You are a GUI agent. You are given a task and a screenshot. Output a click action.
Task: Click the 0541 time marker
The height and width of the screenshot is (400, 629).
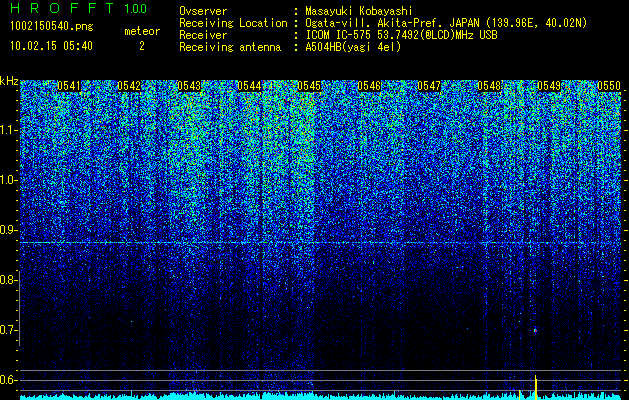pyautogui.click(x=69, y=86)
